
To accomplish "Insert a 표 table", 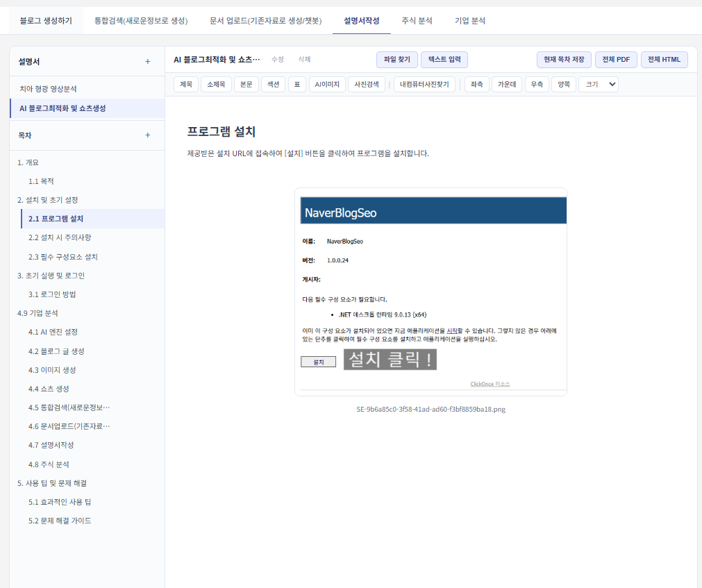I will click(x=297, y=84).
